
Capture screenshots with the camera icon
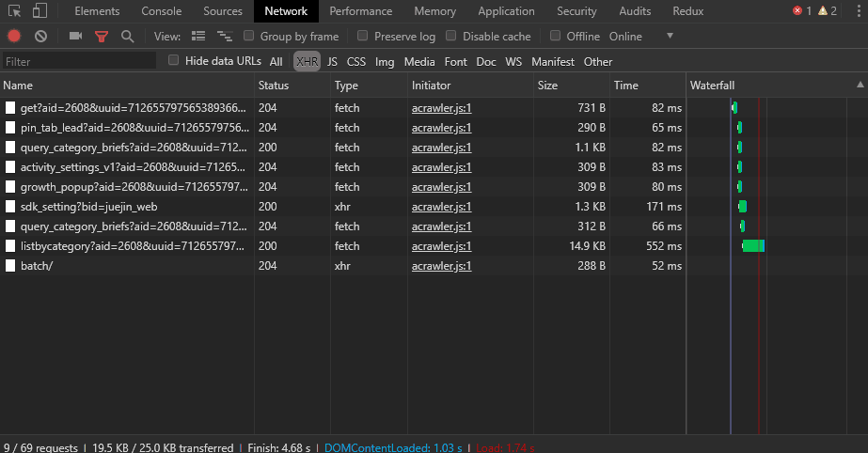(x=76, y=36)
